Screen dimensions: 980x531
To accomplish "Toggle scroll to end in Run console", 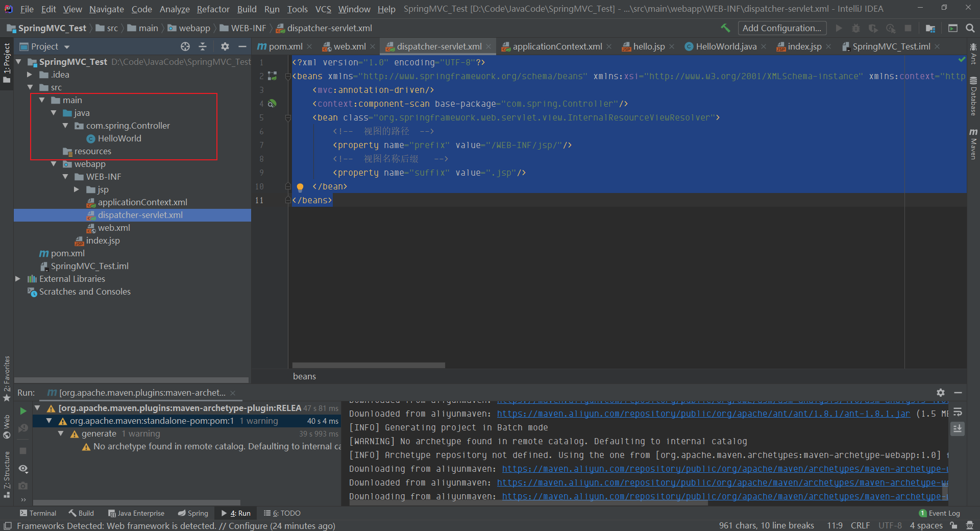I will coord(958,428).
